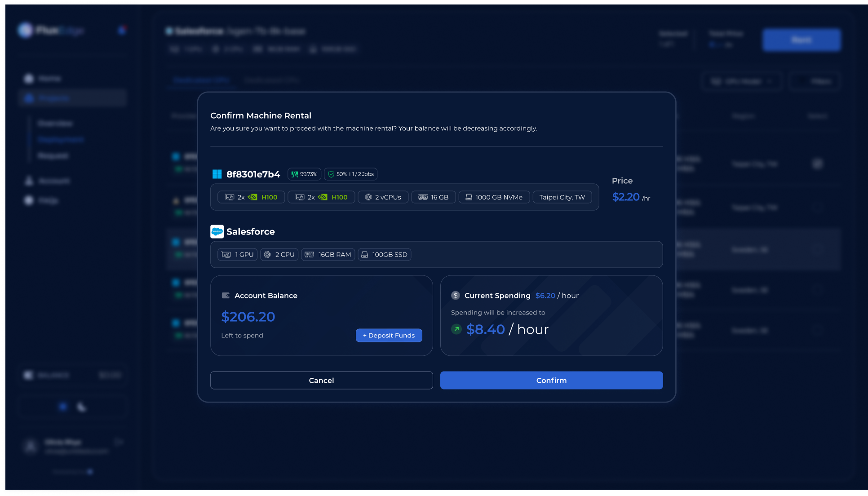The height and width of the screenshot is (496, 868).
Task: Click the Windows logo icon beside 8f8301e7b4
Action: [217, 174]
